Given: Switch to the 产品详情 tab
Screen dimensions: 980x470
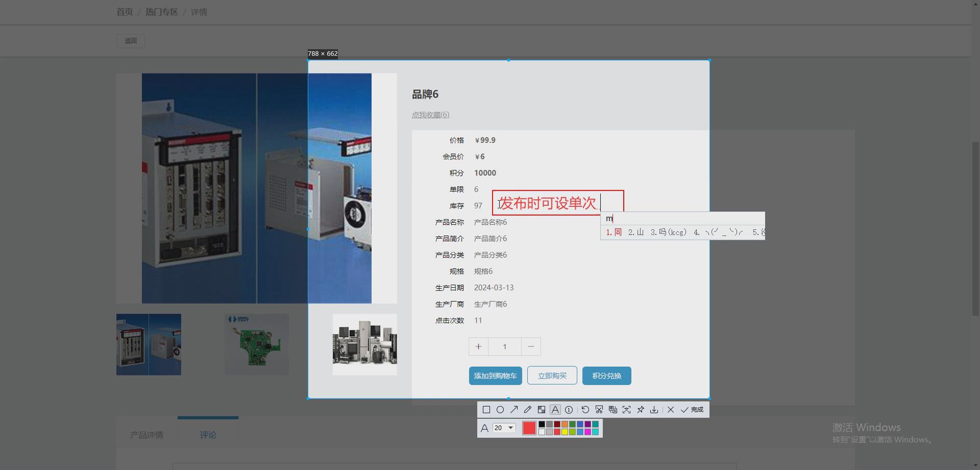Looking at the screenshot, I should point(146,434).
